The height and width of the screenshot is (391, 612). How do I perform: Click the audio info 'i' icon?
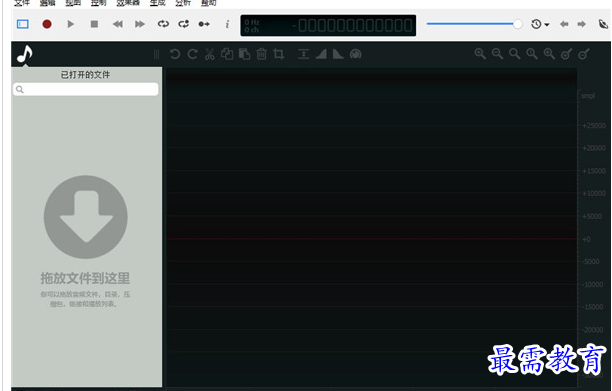point(227,24)
